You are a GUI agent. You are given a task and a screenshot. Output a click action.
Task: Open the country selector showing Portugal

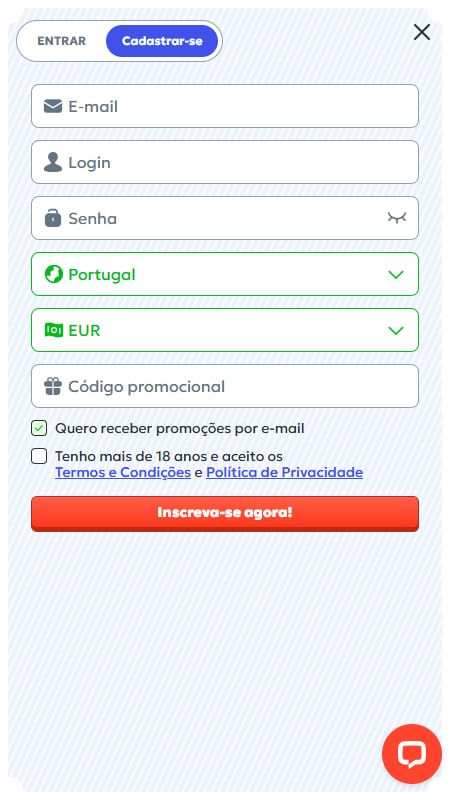[225, 274]
